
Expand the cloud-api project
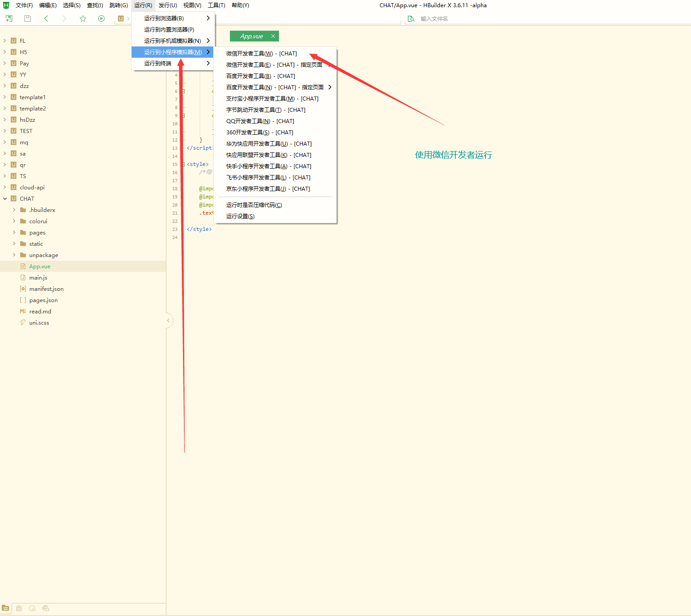pyautogui.click(x=5, y=187)
